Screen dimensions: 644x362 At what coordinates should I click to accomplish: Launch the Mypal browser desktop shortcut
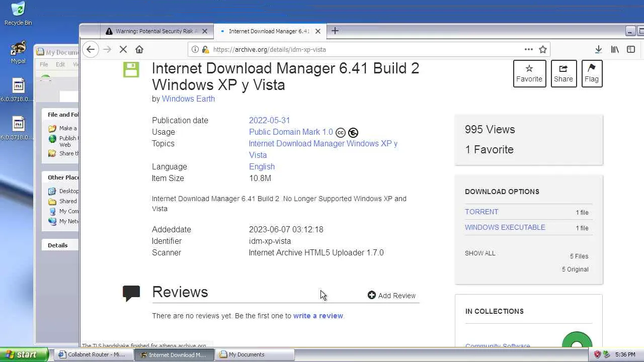[x=18, y=52]
